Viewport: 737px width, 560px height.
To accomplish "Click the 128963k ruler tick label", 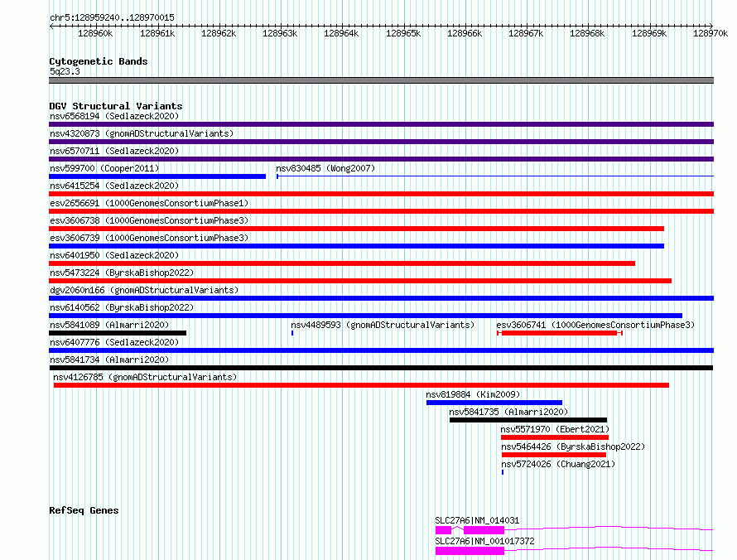I will point(280,33).
